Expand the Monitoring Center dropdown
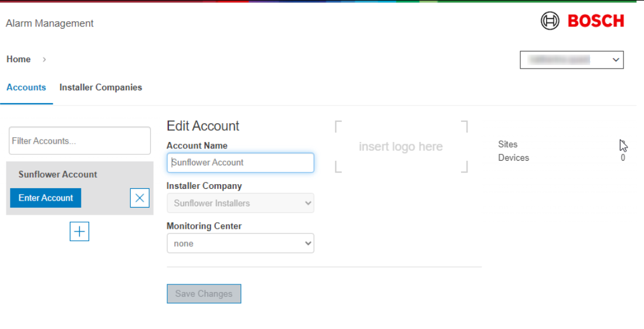The width and height of the screenshot is (644, 329). [x=240, y=243]
